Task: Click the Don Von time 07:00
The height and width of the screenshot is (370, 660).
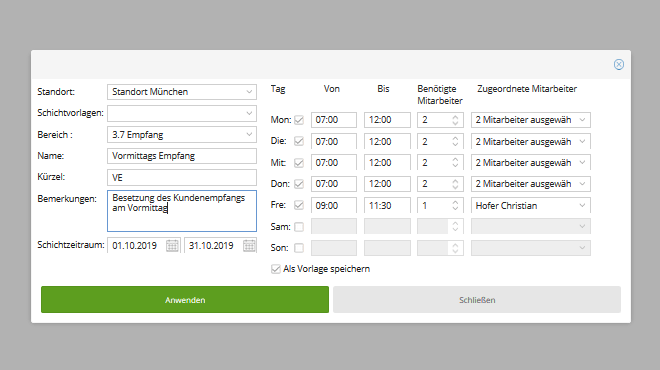Action: click(334, 184)
